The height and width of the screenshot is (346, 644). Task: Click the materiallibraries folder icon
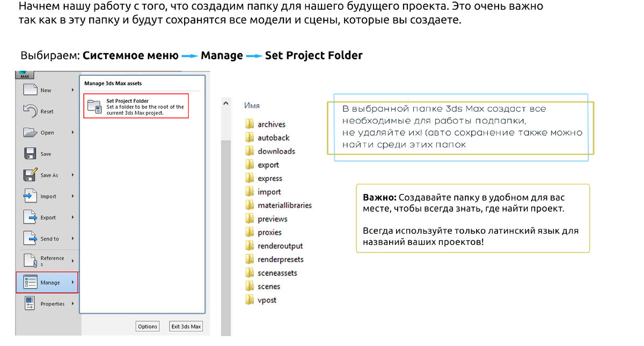(250, 205)
